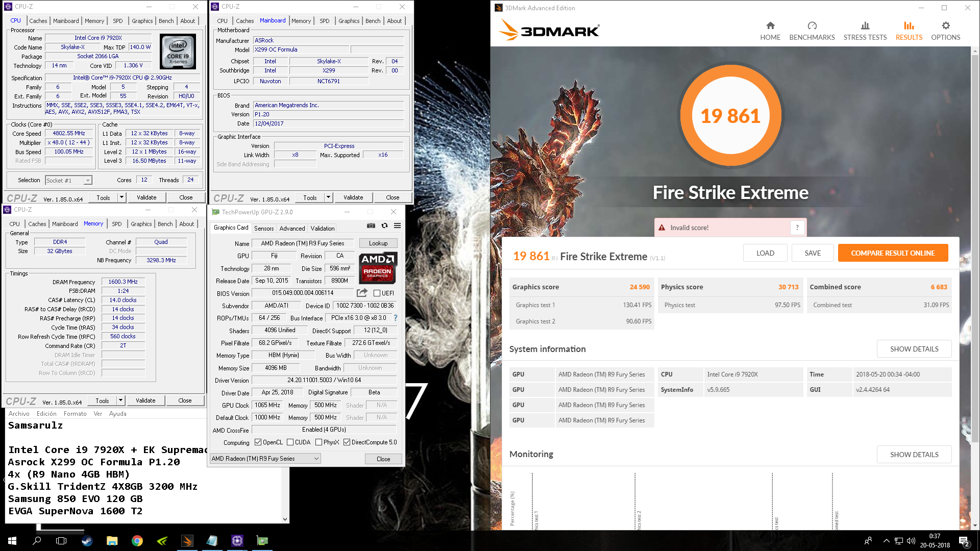The width and height of the screenshot is (980, 551).
Task: Switch to GPU-Z on the taskbar
Action: coord(262,541)
